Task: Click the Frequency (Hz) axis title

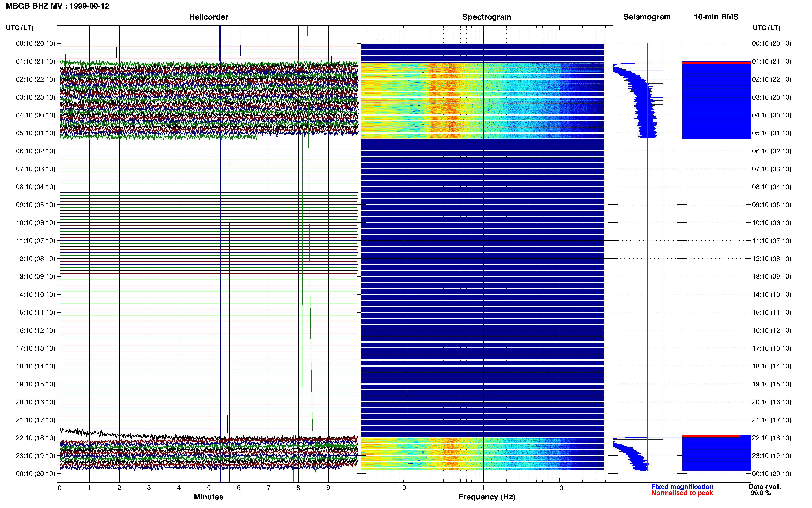Action: click(x=487, y=497)
